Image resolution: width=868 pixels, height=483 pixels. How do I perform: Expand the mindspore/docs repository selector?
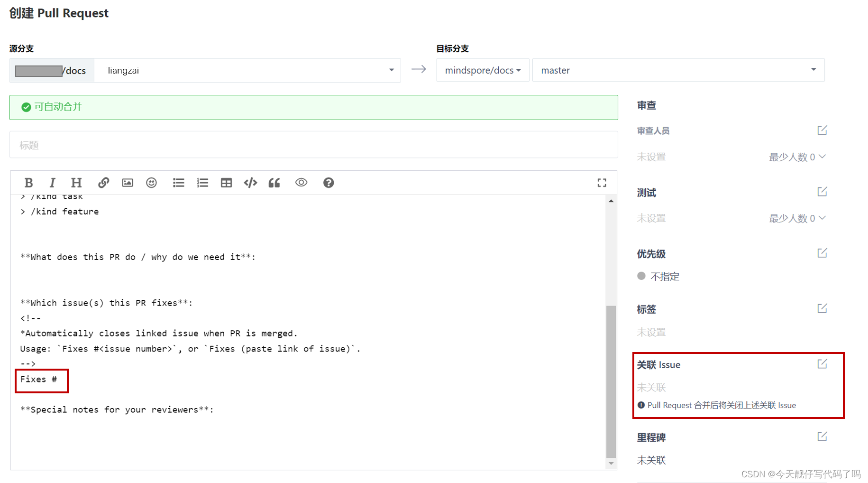pyautogui.click(x=482, y=70)
